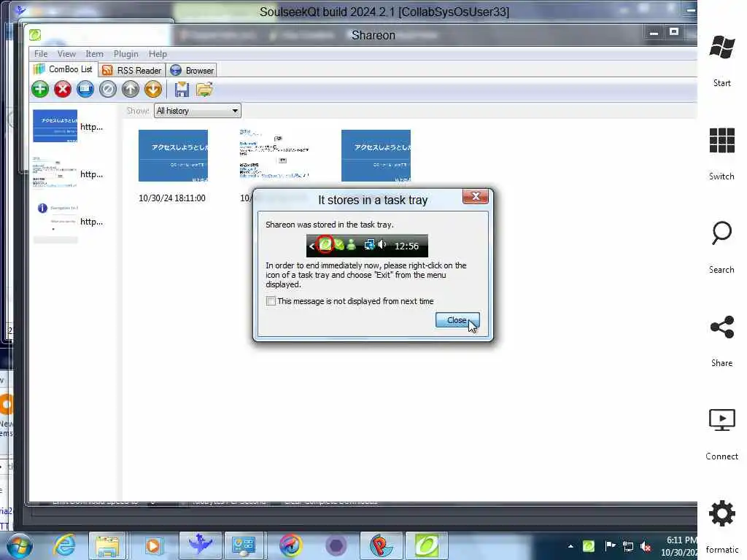
Task: Open the Help menu
Action: (158, 54)
